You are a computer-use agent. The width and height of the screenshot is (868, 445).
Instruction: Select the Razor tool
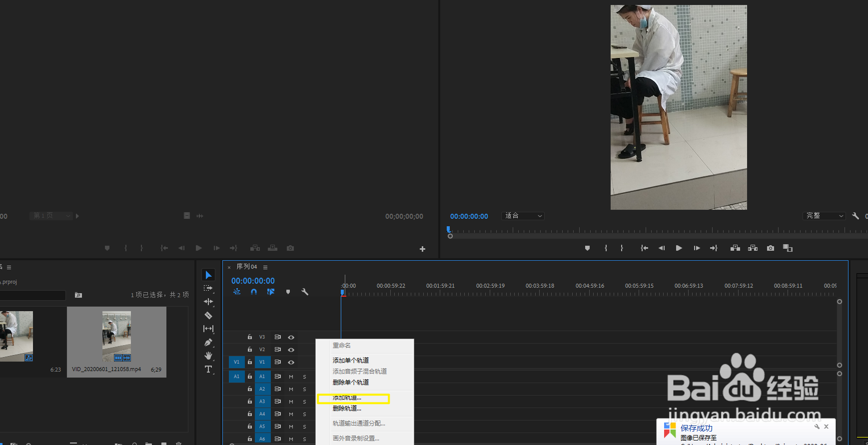tap(208, 315)
